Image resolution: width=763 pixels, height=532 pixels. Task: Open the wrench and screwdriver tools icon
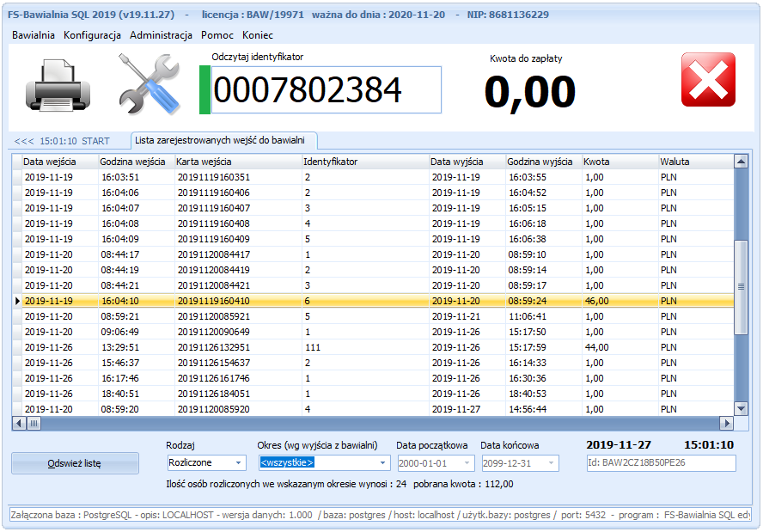[x=150, y=83]
